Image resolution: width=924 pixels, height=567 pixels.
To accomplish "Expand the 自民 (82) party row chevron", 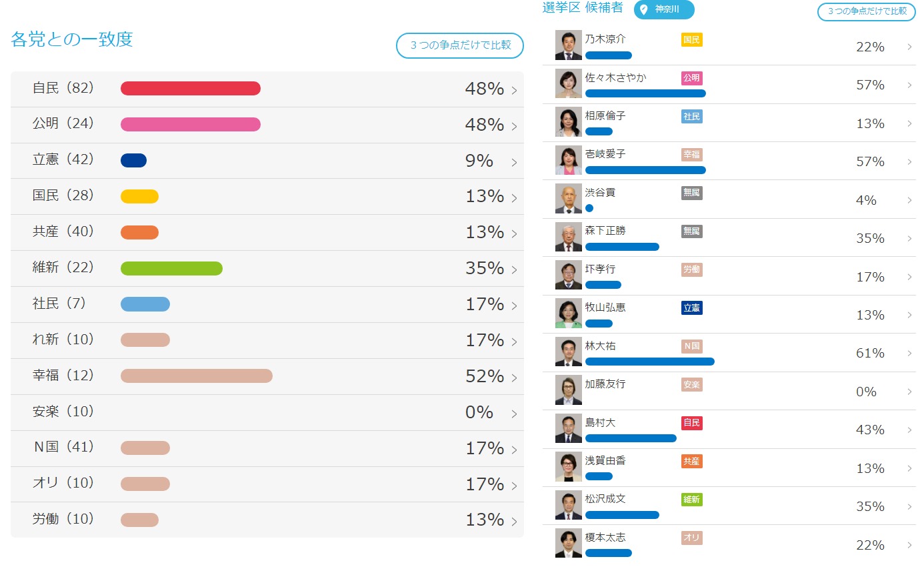I will (514, 91).
